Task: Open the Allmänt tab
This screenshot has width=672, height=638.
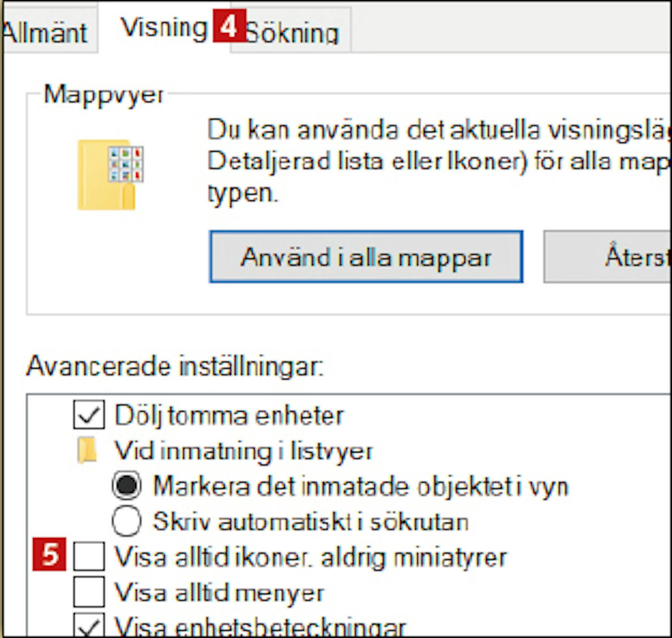Action: tap(46, 32)
